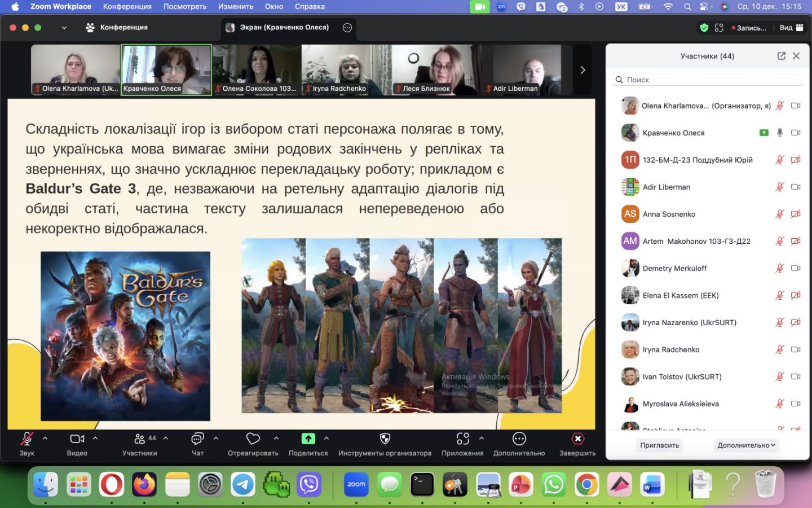Click the Отреагировать heart reaction icon
This screenshot has height=508, width=812.
tap(253, 439)
